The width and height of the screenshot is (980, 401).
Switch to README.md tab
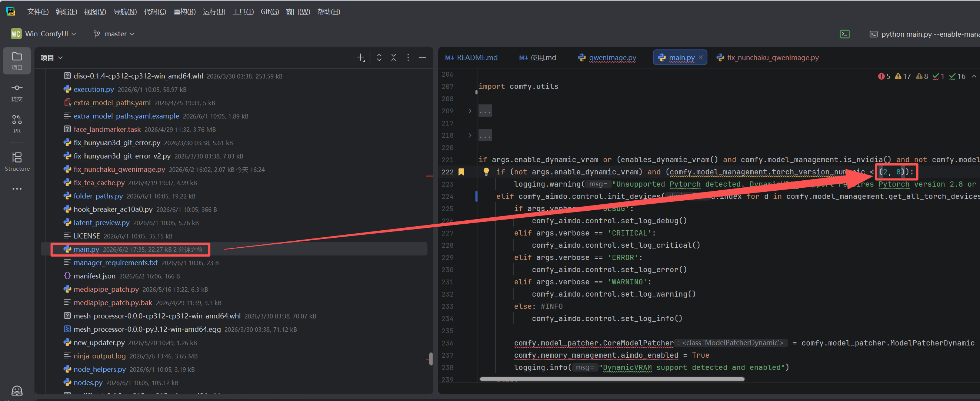click(471, 57)
